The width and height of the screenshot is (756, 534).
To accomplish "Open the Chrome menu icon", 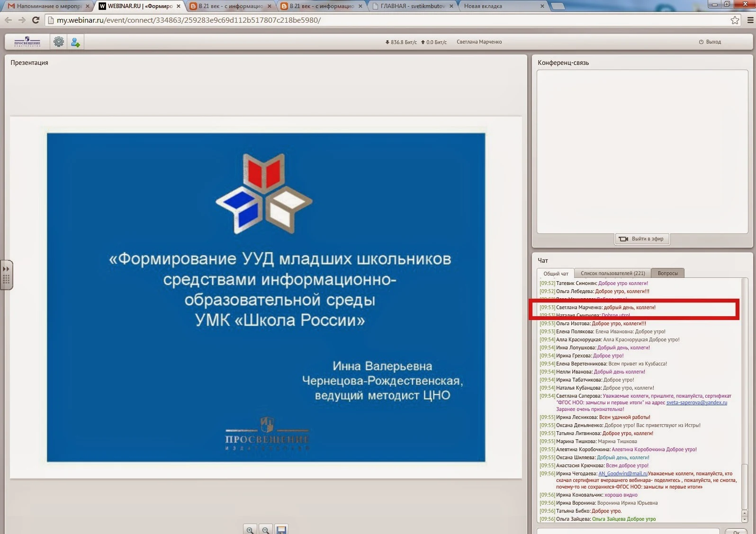I will click(750, 20).
